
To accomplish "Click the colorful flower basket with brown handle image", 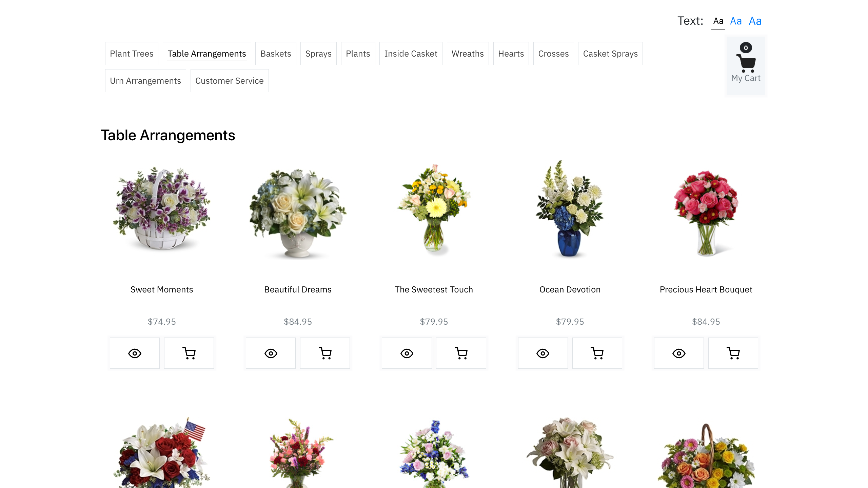I will (706, 456).
